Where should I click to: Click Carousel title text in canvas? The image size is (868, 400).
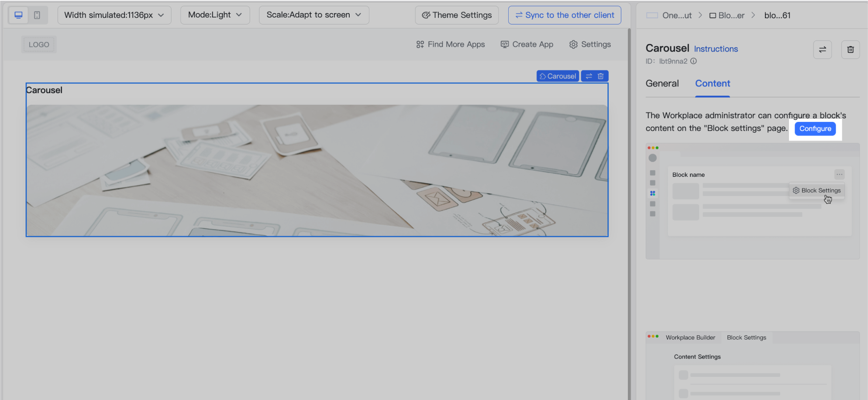click(44, 90)
